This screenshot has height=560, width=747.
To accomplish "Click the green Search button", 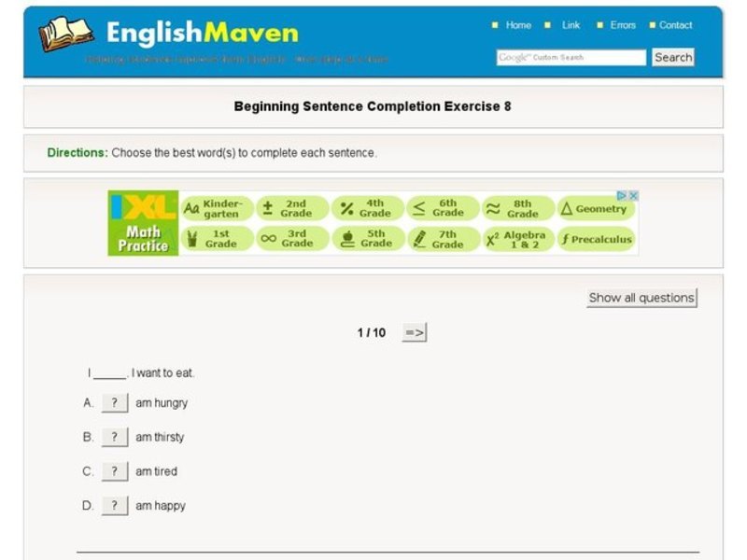I will 672,57.
